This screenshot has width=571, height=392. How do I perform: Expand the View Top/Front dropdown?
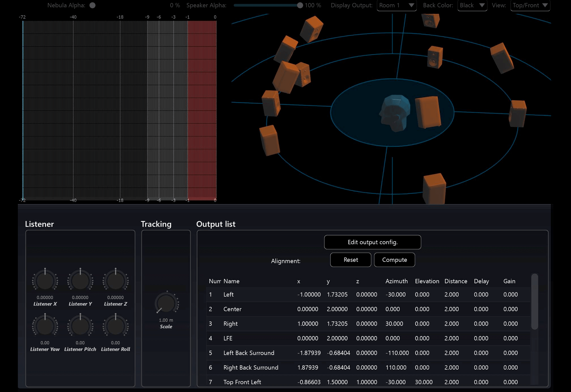[530, 5]
